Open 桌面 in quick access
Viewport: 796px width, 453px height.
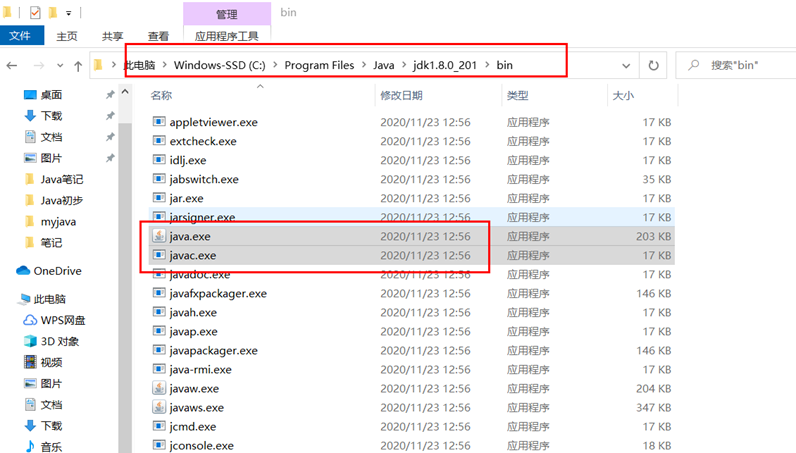[x=51, y=95]
